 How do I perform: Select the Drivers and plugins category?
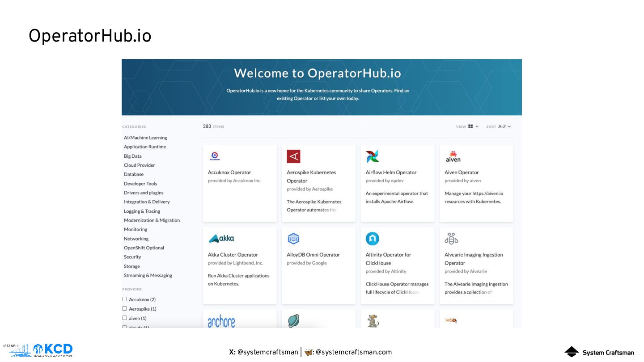point(144,193)
